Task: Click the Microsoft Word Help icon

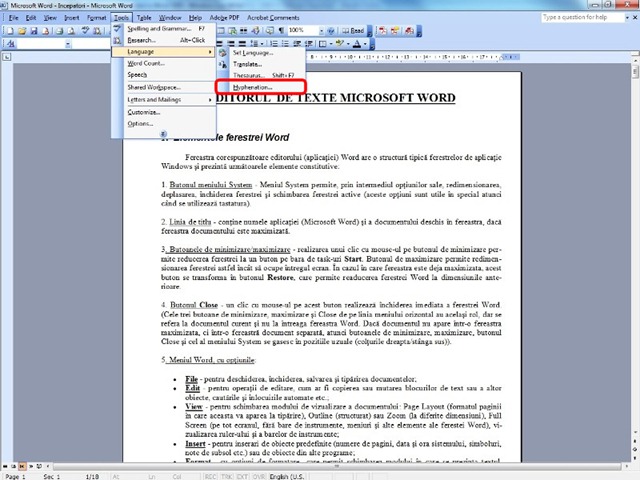Action: tap(331, 31)
